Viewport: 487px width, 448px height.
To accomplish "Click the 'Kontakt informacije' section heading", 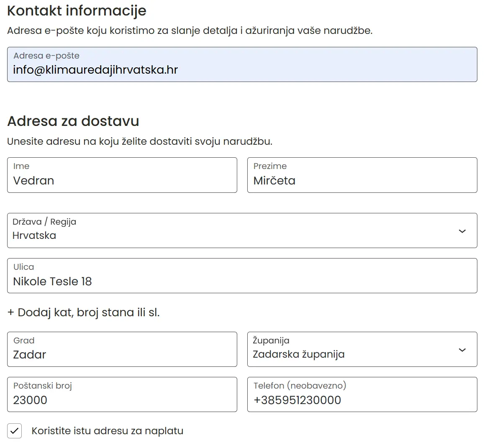I will coord(77,10).
